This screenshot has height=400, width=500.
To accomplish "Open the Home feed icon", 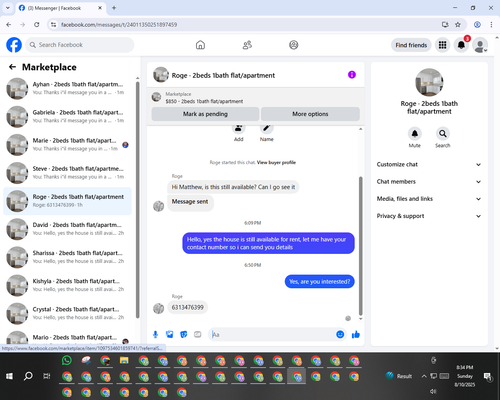I will 200,45.
